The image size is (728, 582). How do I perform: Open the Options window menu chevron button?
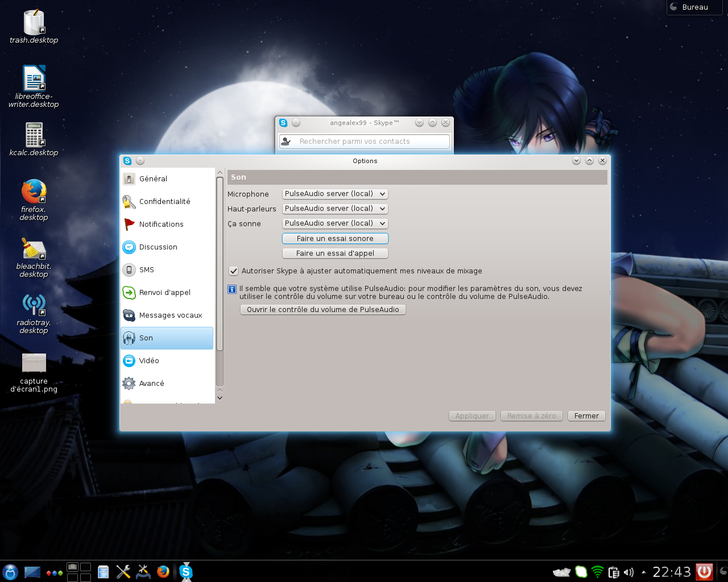[x=576, y=161]
